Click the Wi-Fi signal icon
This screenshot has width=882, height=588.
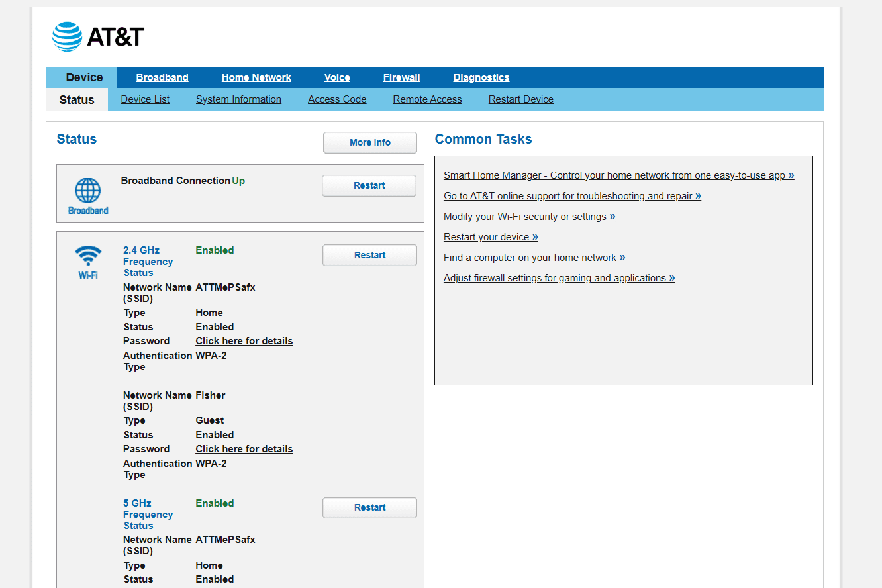pos(88,256)
